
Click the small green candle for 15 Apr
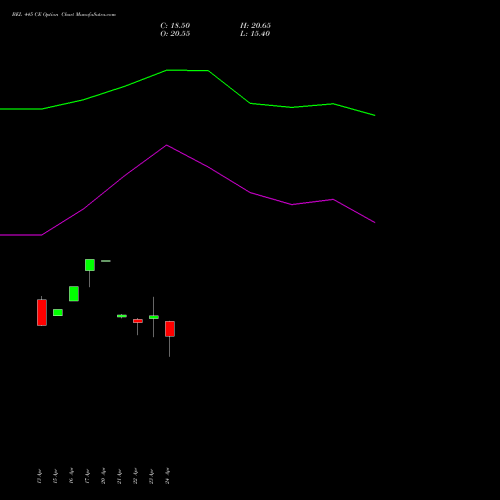(58, 312)
